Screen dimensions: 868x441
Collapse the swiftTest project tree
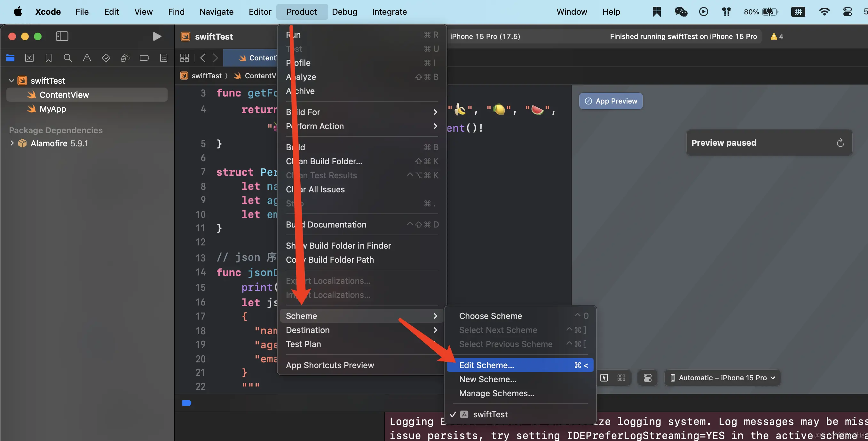[x=12, y=81]
